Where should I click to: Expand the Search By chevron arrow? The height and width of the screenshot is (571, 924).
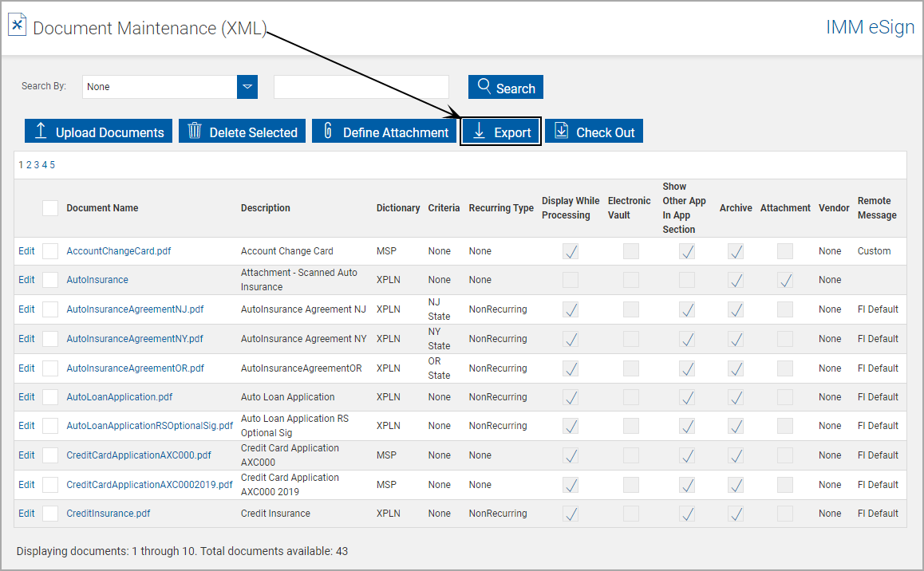(247, 86)
